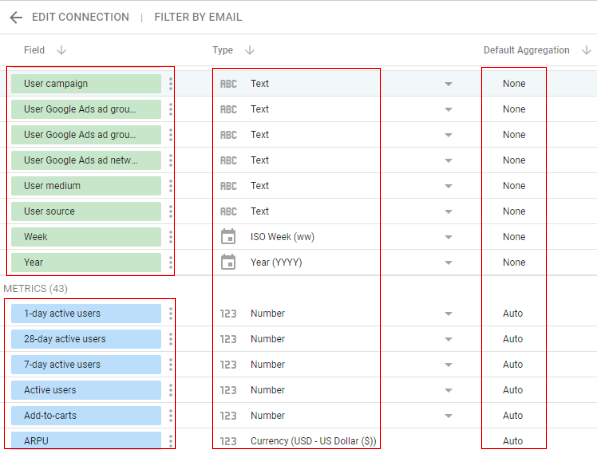The width and height of the screenshot is (597, 450).
Task: Open the three-dot menu for Active users
Action: click(x=171, y=390)
